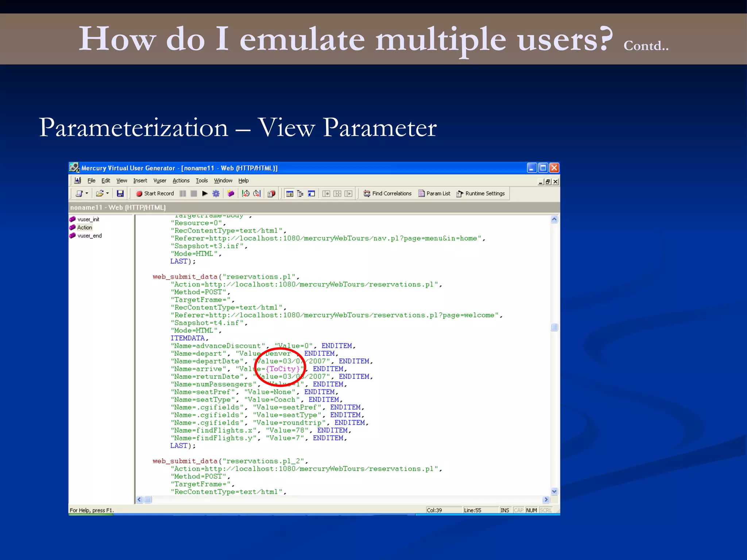This screenshot has width=747, height=560.
Task: Click the vertical scrollbar thumb
Action: (554, 327)
